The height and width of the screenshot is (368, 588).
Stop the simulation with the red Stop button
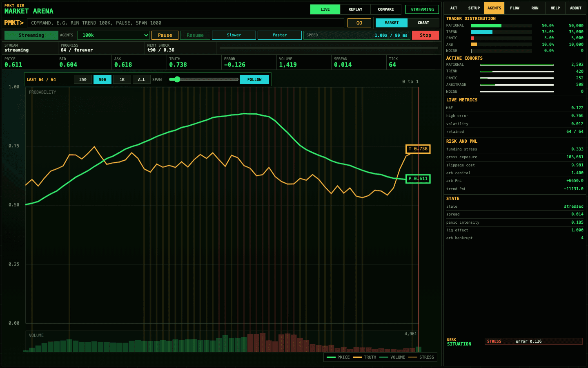pyautogui.click(x=425, y=35)
